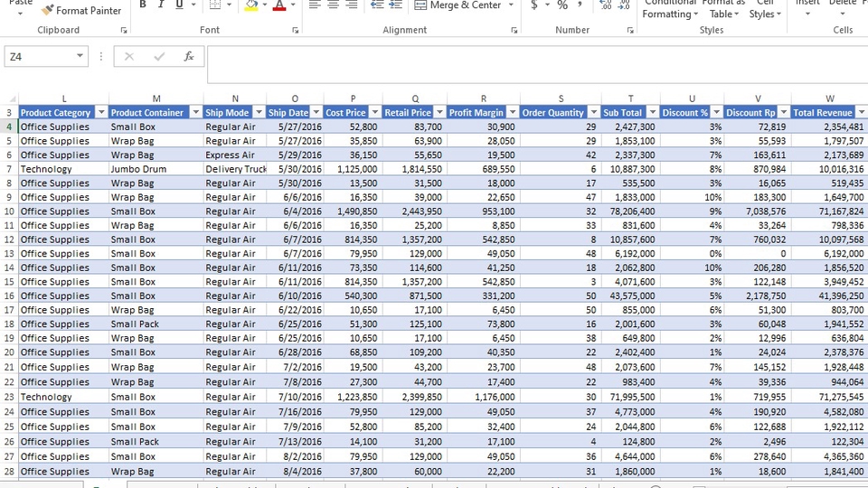Increase indent
Viewport: 868px width, 488px height.
pos(395,5)
